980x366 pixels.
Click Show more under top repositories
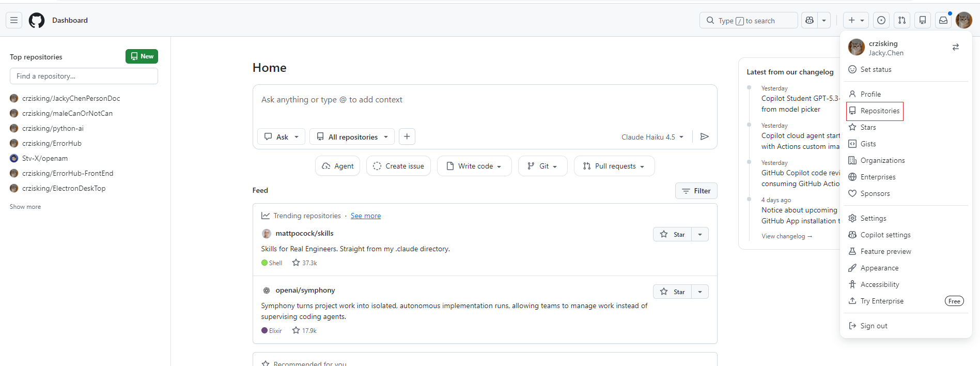pyautogui.click(x=25, y=207)
